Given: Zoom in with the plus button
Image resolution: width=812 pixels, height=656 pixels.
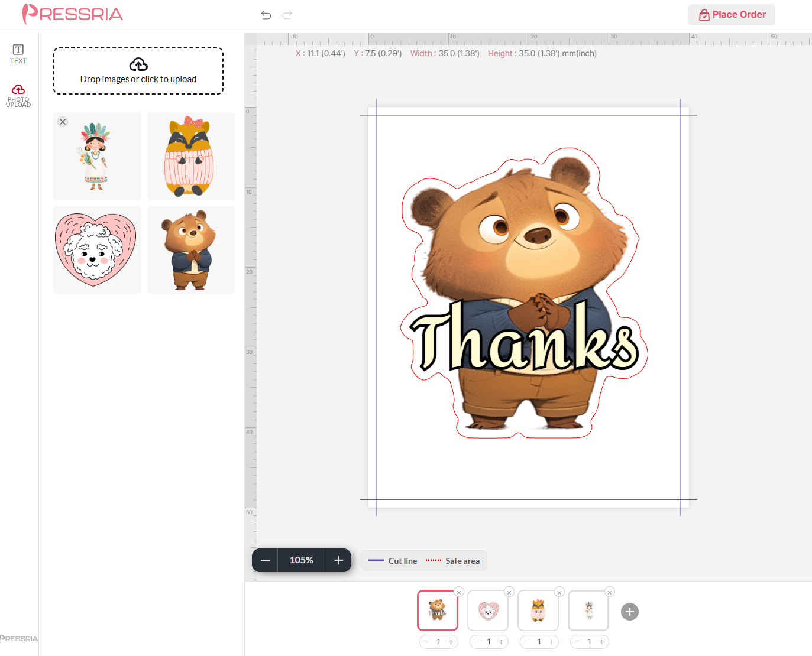Looking at the screenshot, I should tap(339, 560).
